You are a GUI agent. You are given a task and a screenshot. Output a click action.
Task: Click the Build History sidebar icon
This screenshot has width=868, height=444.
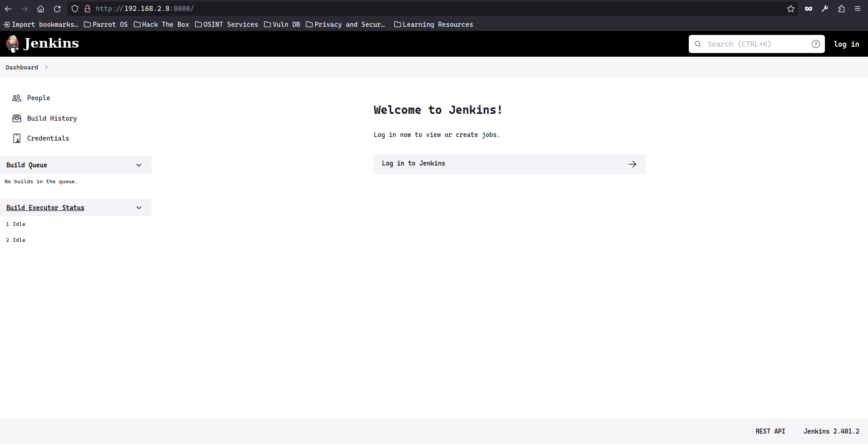pyautogui.click(x=17, y=118)
